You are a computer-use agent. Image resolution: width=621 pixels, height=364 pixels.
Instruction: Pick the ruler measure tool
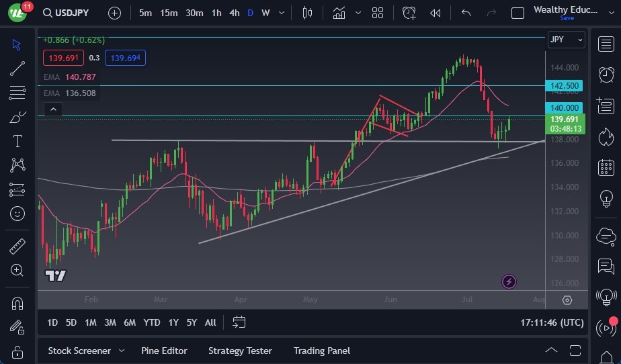coord(17,246)
